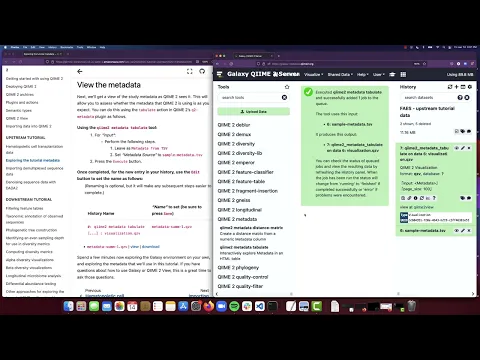
Task: View dataset 7 with its eye icon
Action: 457,148
